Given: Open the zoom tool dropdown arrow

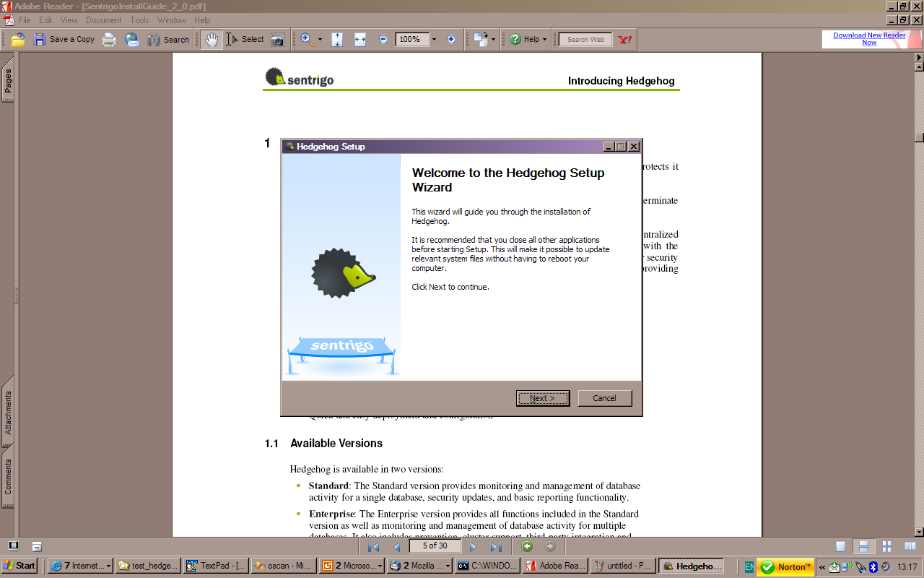Looking at the screenshot, I should 321,40.
